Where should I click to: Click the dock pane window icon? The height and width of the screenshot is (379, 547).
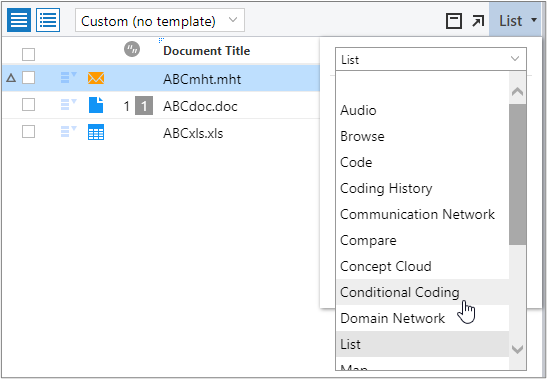[x=454, y=21]
